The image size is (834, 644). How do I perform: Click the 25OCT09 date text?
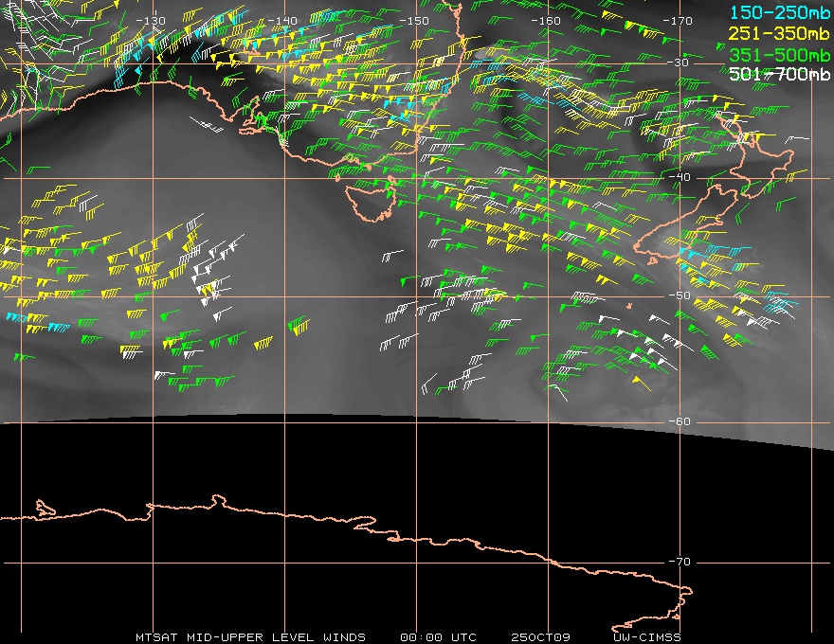[x=540, y=637]
